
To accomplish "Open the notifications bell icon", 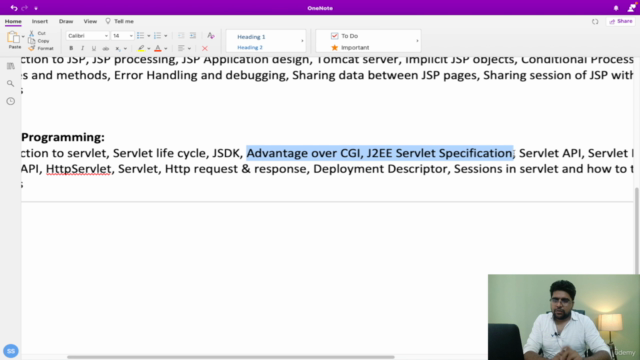I will pyautogui.click(x=616, y=8).
